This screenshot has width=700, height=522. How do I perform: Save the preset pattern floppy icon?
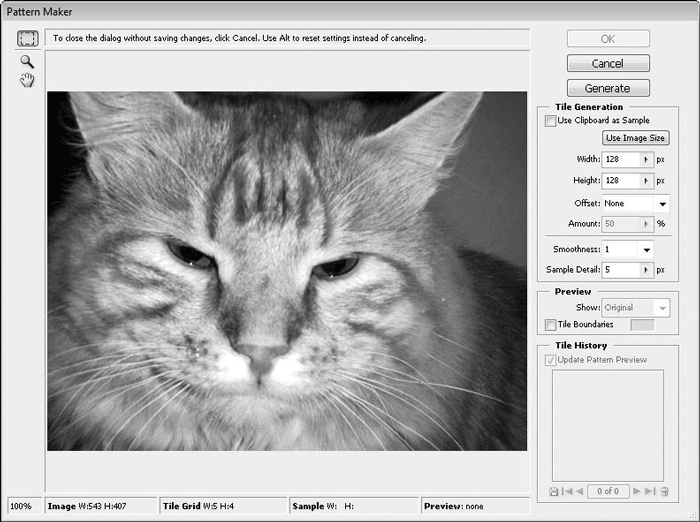[x=554, y=492]
